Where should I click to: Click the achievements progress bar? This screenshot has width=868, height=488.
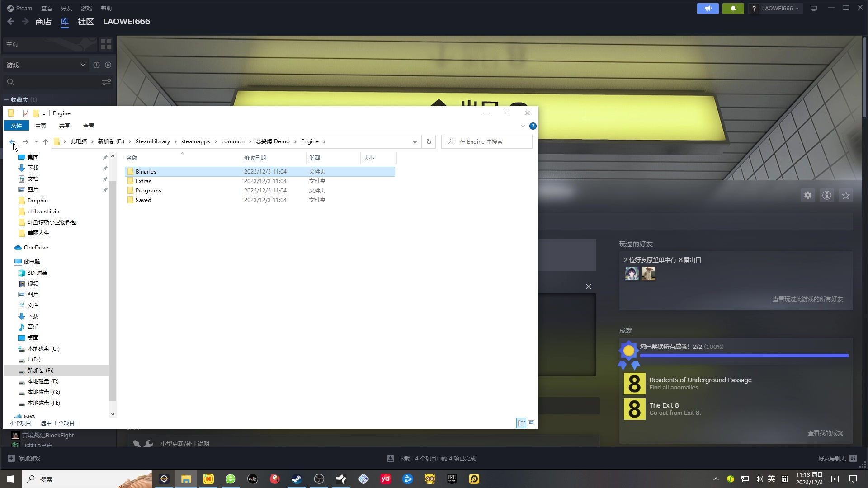point(744,356)
